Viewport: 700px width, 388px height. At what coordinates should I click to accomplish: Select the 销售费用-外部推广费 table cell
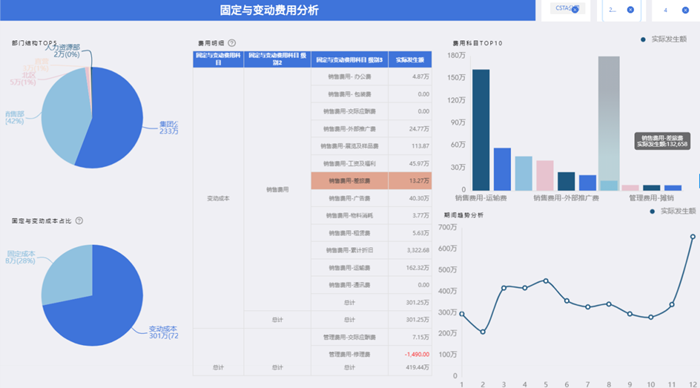click(x=350, y=129)
